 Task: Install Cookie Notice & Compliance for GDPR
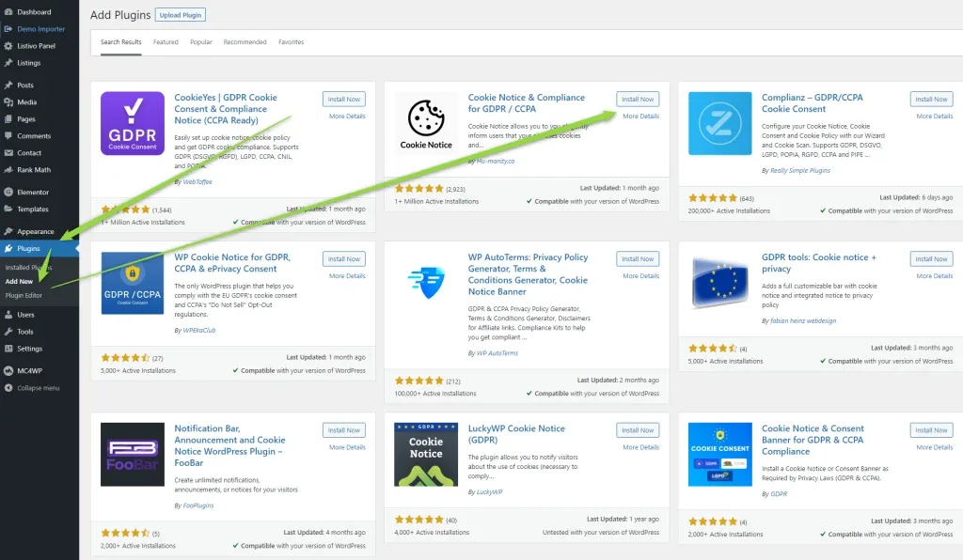click(x=638, y=100)
